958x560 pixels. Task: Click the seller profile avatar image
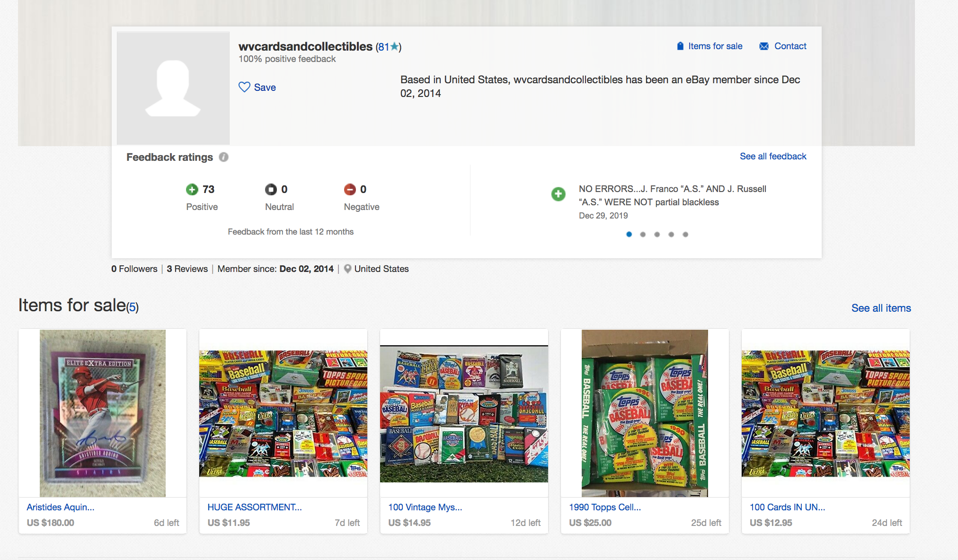point(173,88)
